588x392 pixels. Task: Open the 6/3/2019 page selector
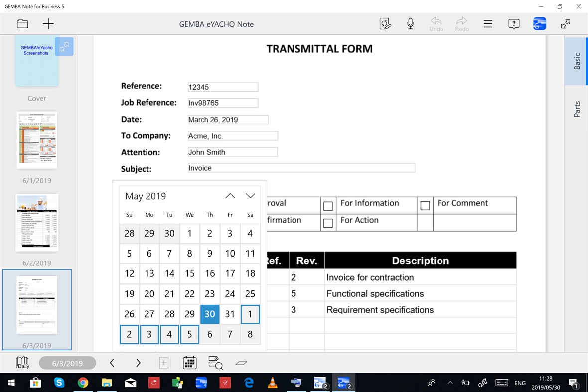pos(67,363)
